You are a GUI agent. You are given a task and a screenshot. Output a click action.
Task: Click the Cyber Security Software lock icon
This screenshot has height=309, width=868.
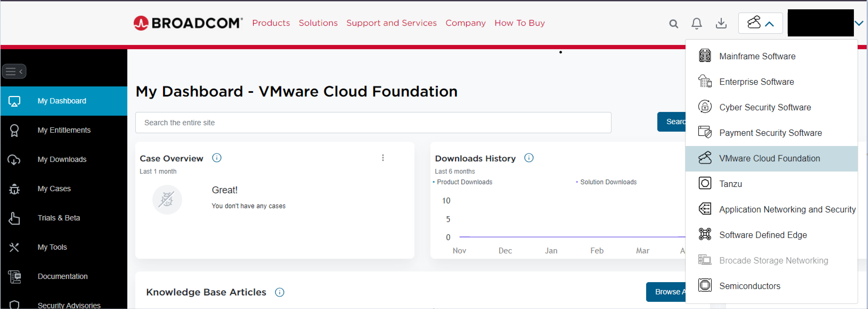pos(704,107)
